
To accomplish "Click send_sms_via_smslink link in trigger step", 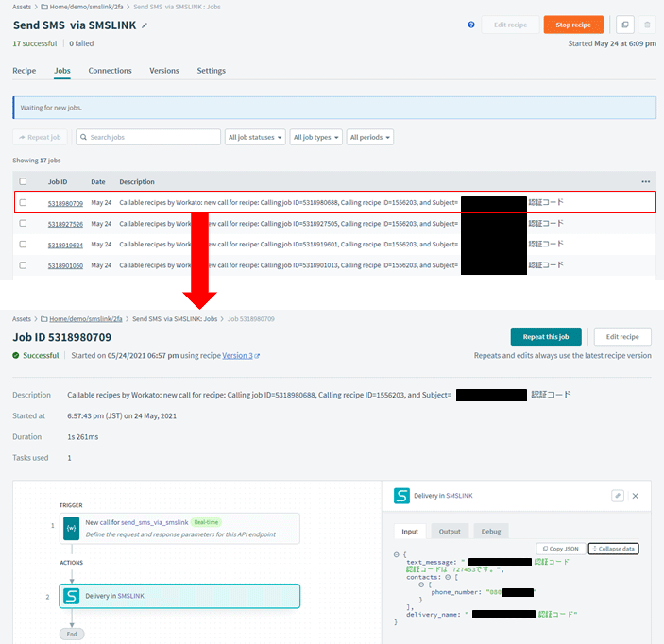I will [155, 522].
